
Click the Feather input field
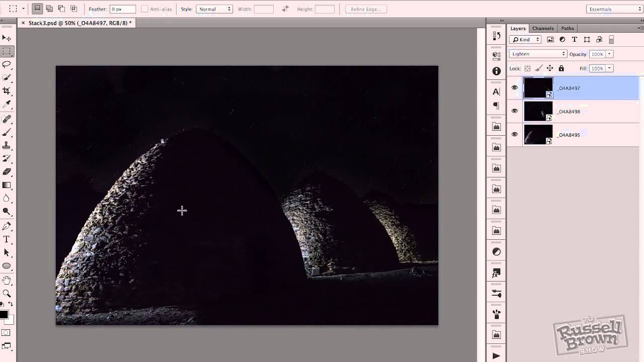click(x=123, y=9)
